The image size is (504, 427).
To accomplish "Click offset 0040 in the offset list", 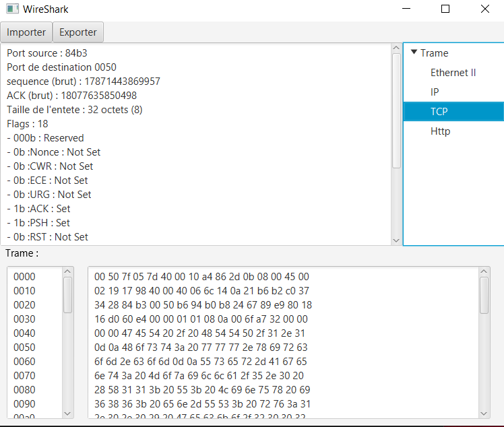I will tap(24, 333).
